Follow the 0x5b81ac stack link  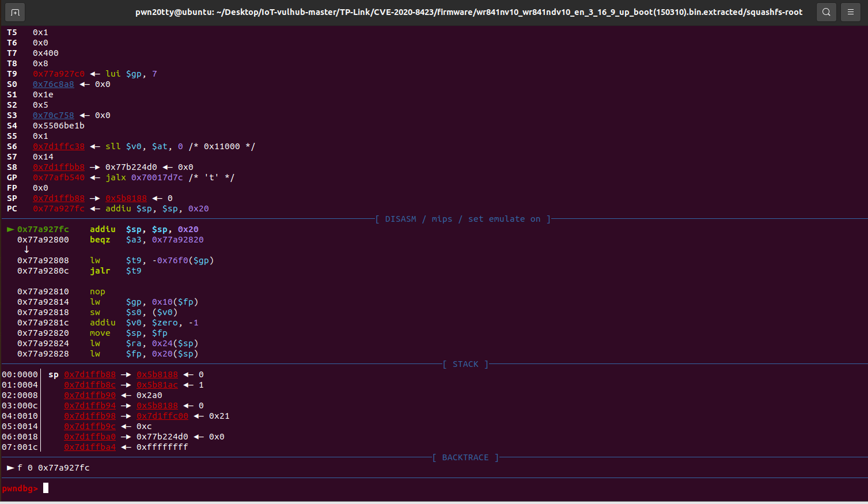(157, 384)
